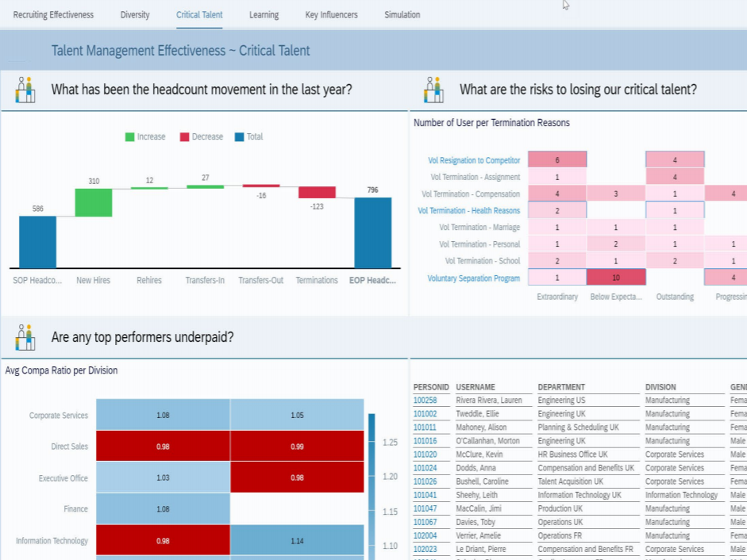747x560 pixels.
Task: Open person ID 101016 link
Action: click(x=425, y=441)
